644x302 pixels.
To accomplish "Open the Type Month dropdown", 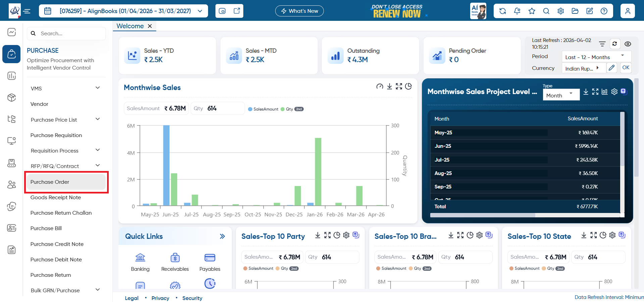I will [x=561, y=95].
